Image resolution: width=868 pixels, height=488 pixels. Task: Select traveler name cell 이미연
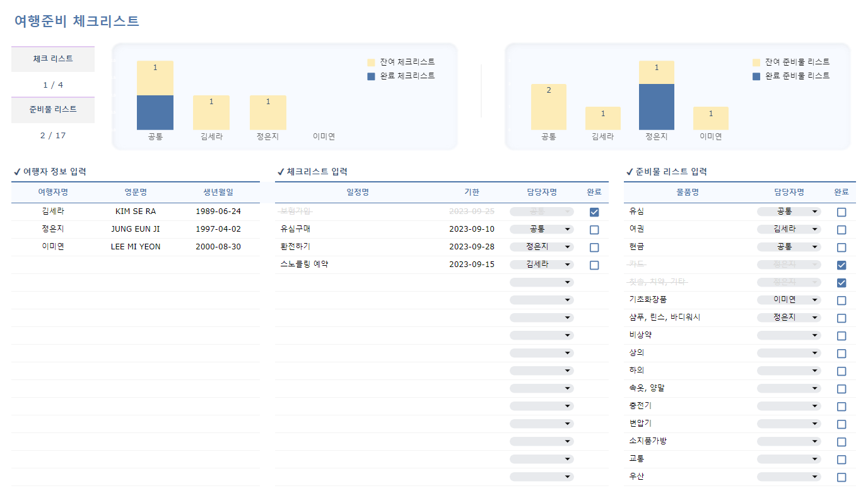pyautogui.click(x=53, y=247)
